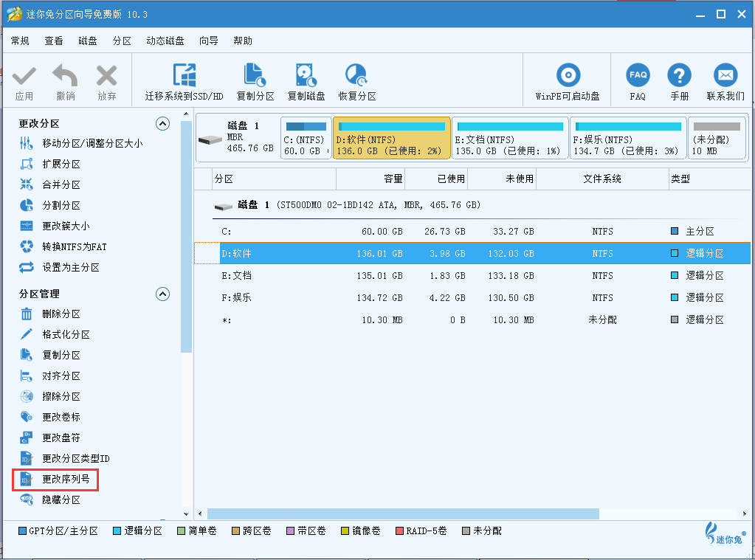Open the 帮助 menu
755x560 pixels.
(243, 41)
